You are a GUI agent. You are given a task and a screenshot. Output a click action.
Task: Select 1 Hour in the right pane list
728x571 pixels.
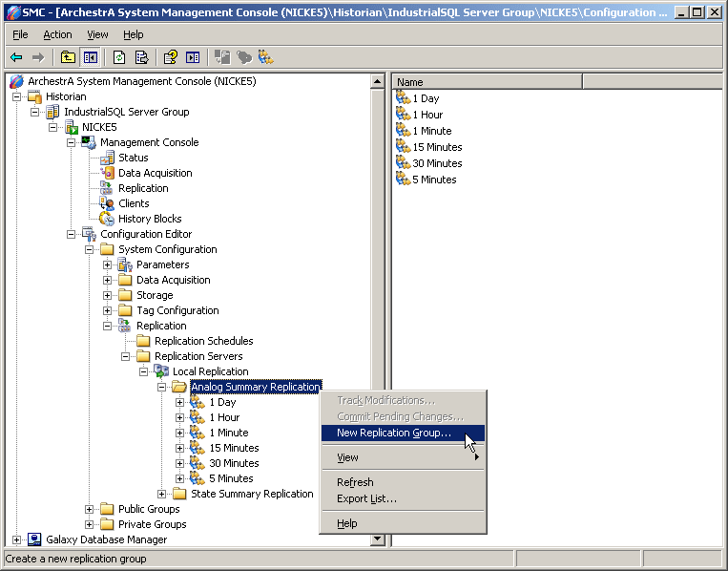pos(427,115)
